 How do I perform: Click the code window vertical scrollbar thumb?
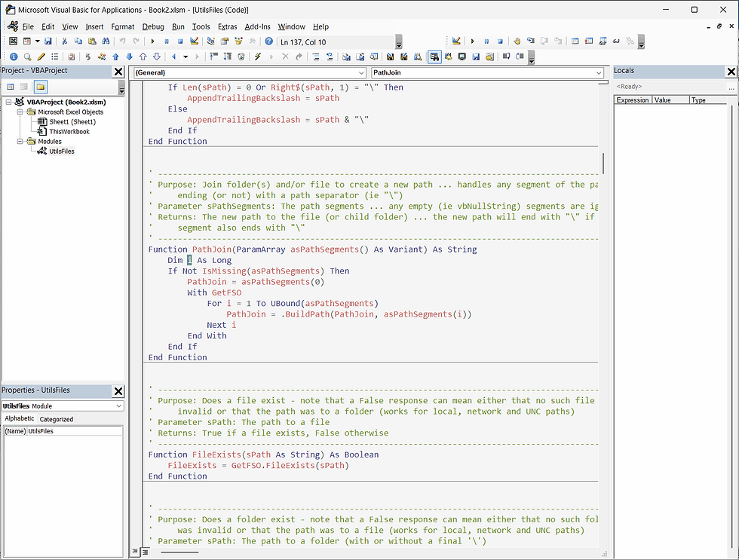[603, 163]
